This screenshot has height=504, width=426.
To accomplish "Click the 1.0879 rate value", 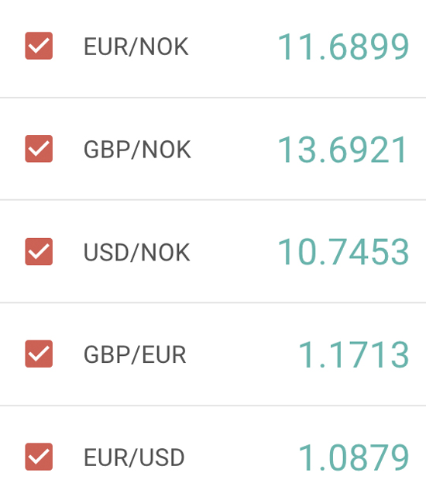I will (x=354, y=457).
